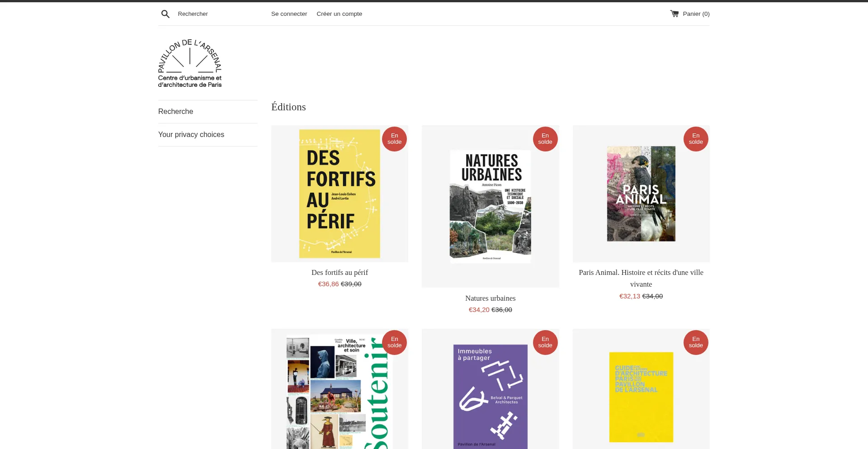Click the Des fortifs au périf book cover
Screen dimensions: 868x449
pyautogui.click(x=340, y=194)
